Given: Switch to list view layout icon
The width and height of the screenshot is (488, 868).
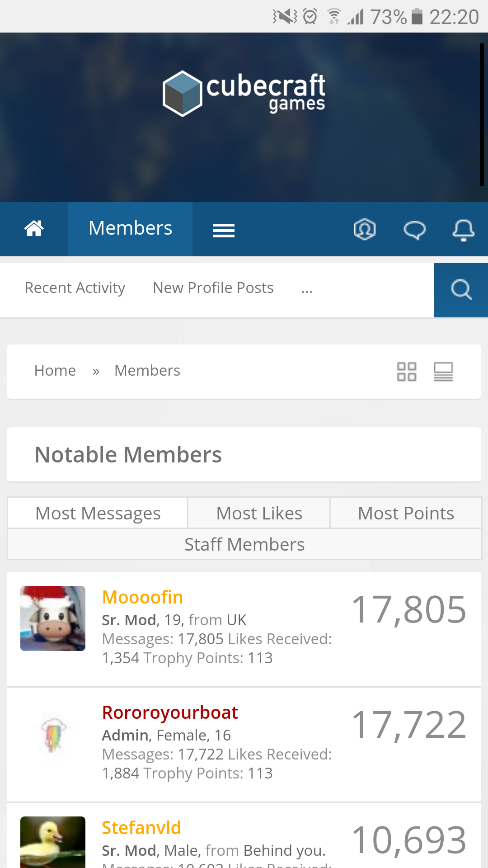Looking at the screenshot, I should tap(443, 372).
